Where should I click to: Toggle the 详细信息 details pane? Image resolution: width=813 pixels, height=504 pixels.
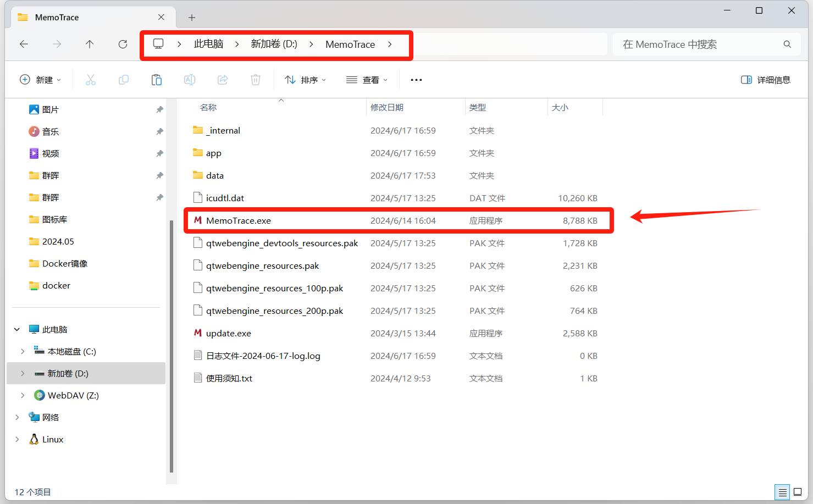click(x=765, y=80)
